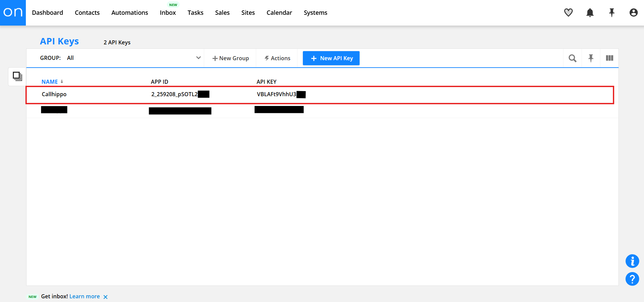The width and height of the screenshot is (644, 302).
Task: Click the API KEY column header
Action: click(267, 82)
